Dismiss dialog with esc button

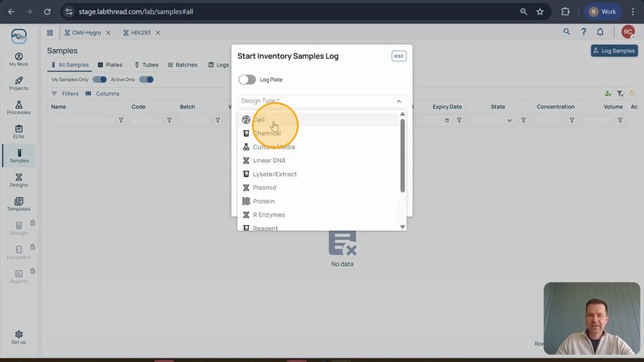pos(398,56)
